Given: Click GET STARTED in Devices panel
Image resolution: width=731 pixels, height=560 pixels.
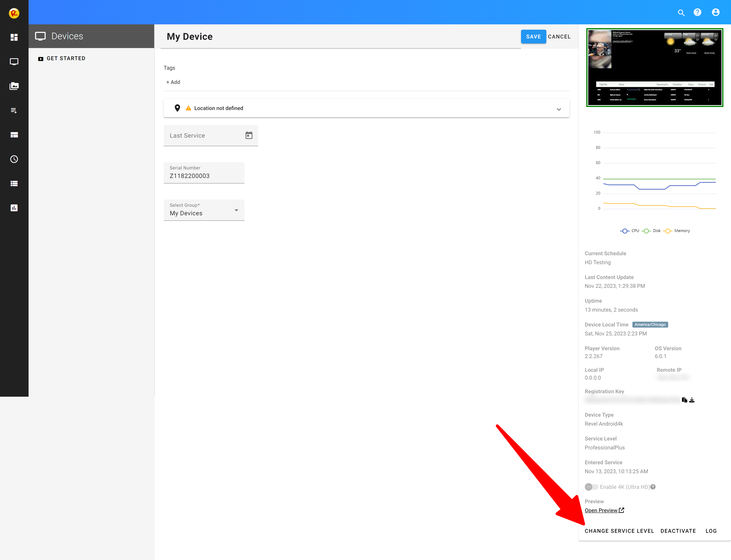Looking at the screenshot, I should 66,58.
